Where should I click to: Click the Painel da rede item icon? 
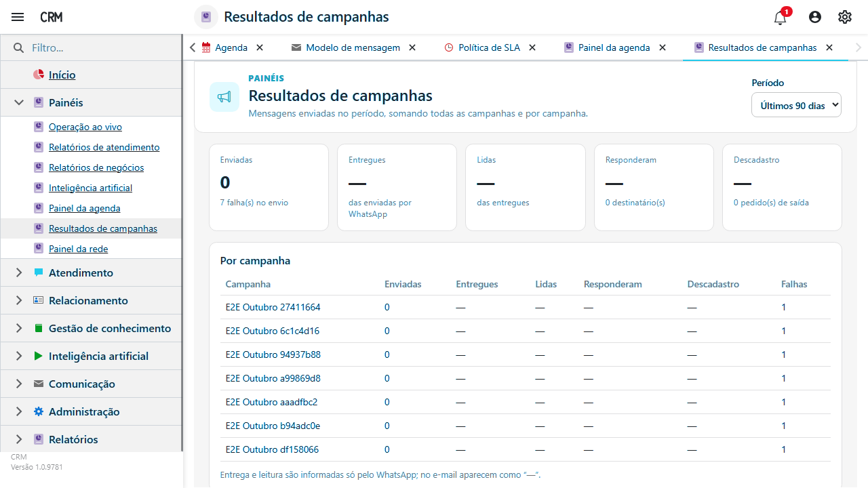click(39, 249)
